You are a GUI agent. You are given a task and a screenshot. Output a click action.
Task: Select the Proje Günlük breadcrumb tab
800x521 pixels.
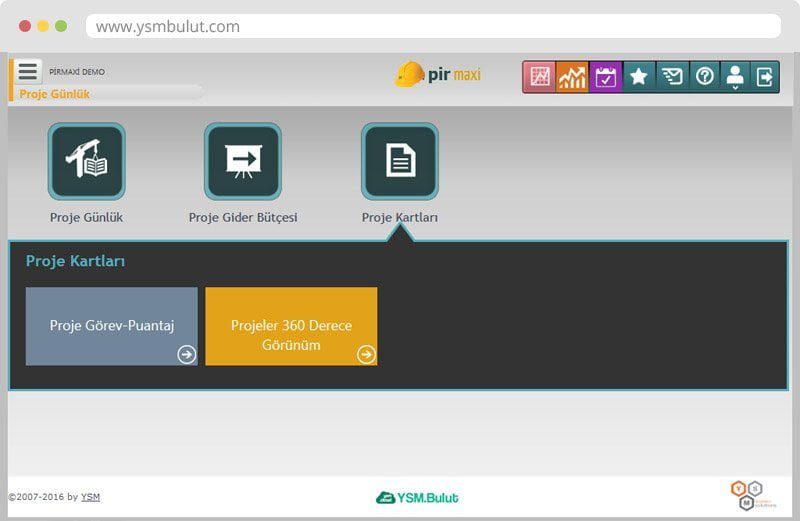coord(55,94)
